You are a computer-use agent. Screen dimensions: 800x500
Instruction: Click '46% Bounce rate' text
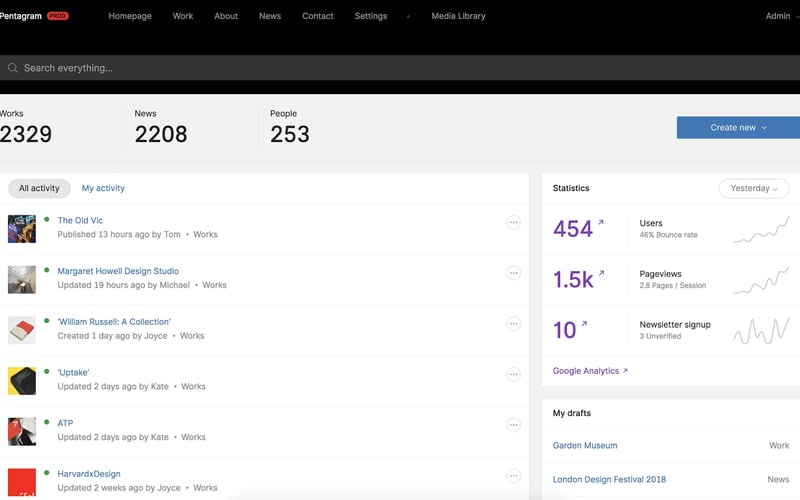click(x=668, y=235)
